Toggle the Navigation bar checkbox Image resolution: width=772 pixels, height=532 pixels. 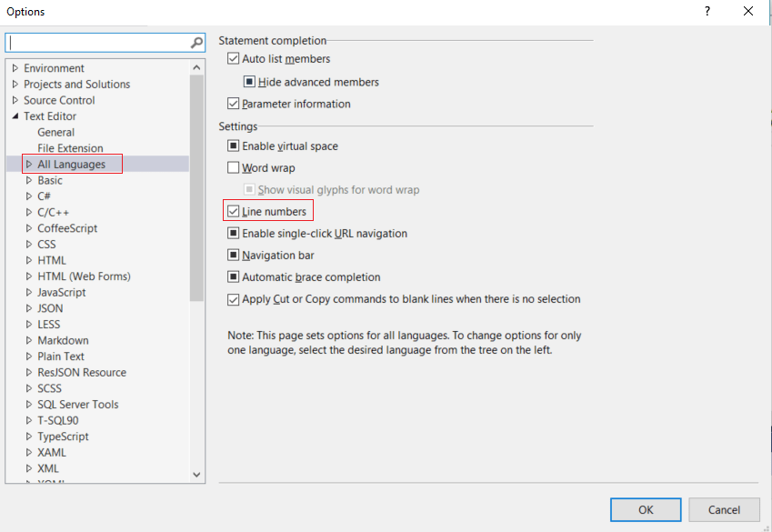pyautogui.click(x=234, y=256)
